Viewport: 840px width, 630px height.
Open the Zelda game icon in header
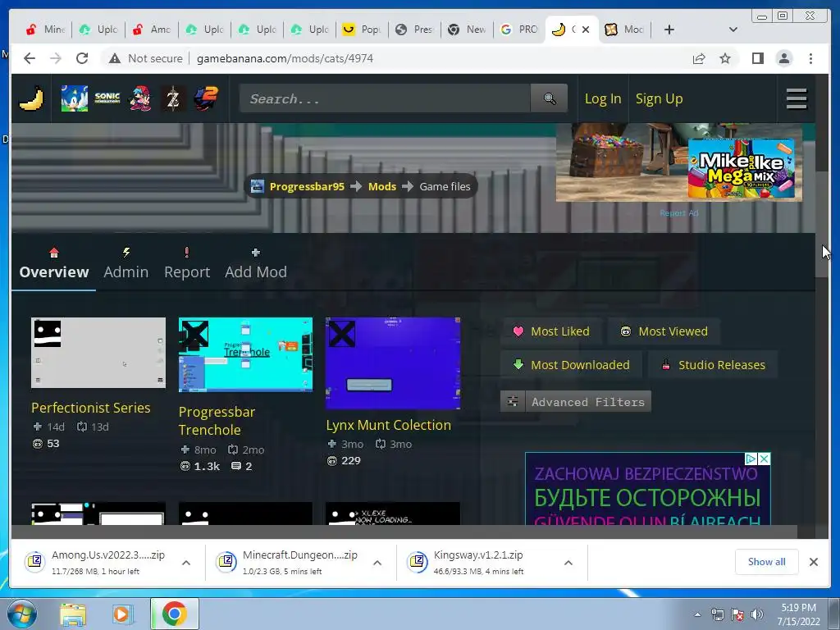(x=173, y=98)
